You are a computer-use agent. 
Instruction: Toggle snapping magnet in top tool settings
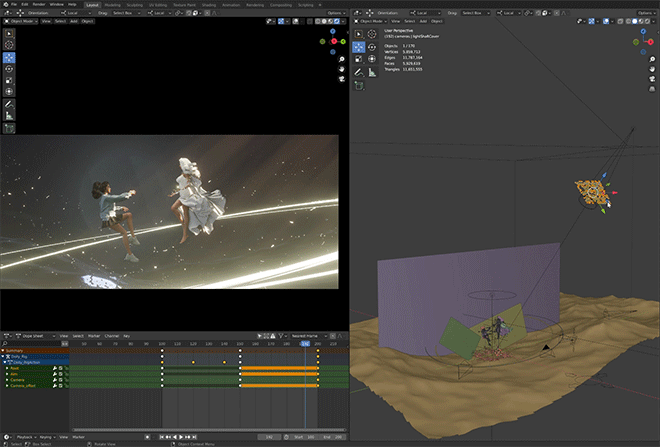190,13
